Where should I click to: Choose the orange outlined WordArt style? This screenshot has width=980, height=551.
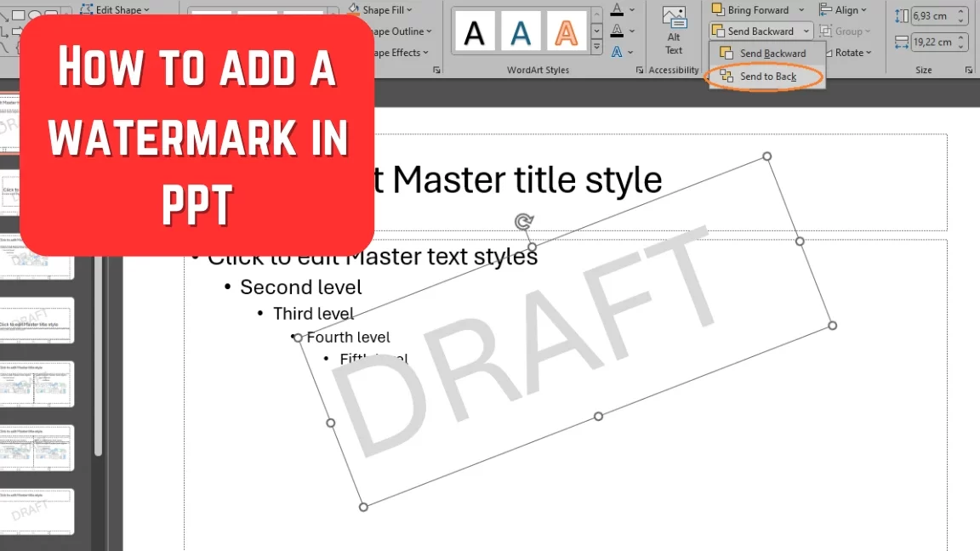(x=566, y=32)
